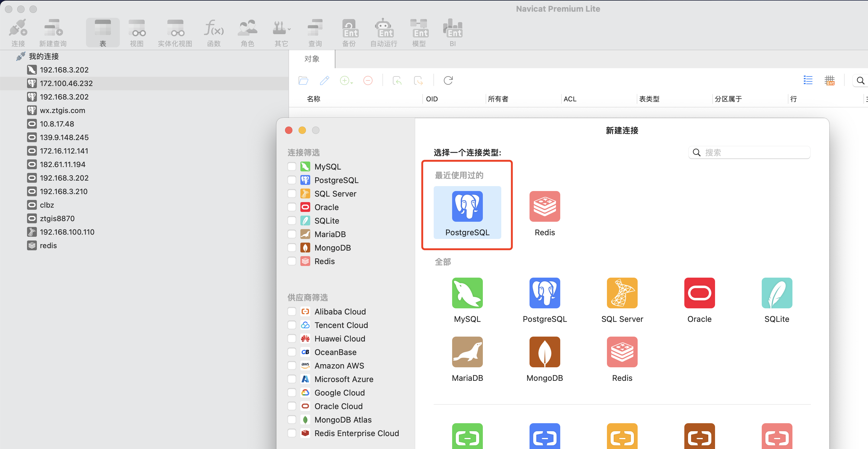The height and width of the screenshot is (449, 868).
Task: Select recently used PostgreSQL connection
Action: pos(467,212)
